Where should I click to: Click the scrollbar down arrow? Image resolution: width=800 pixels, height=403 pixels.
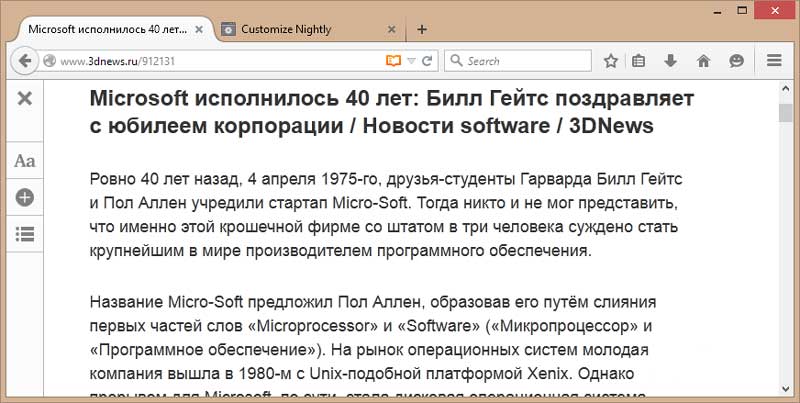point(786,390)
